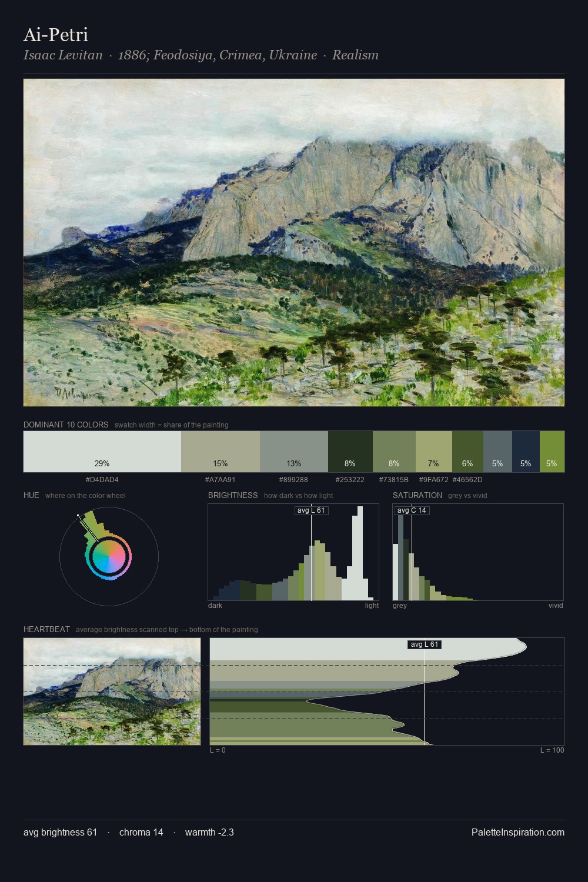Click hex code #A7AA91
Screen dimensions: 588x882
(x=220, y=480)
